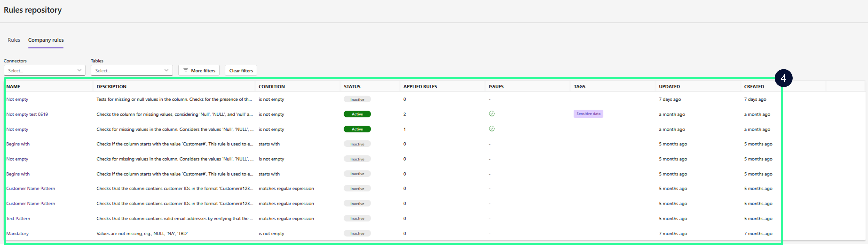Image resolution: width=868 pixels, height=245 pixels.
Task: Open Not empty test 0519 rule
Action: [27, 114]
